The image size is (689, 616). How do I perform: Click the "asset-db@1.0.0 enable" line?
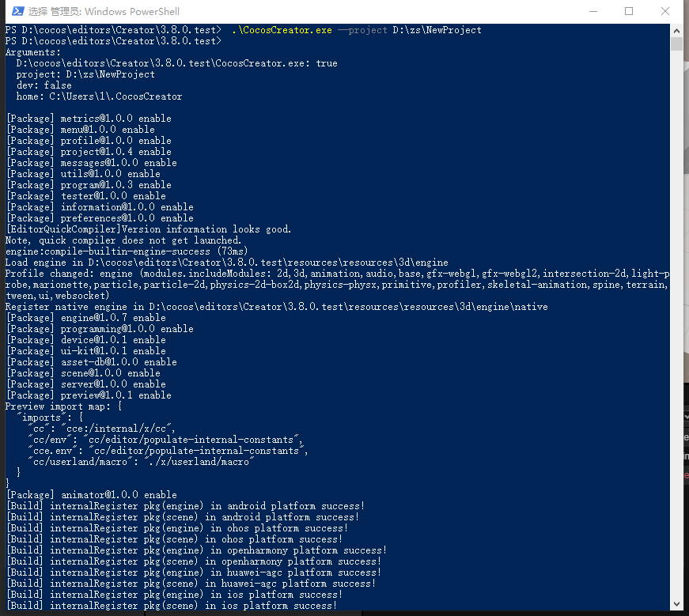point(92,362)
